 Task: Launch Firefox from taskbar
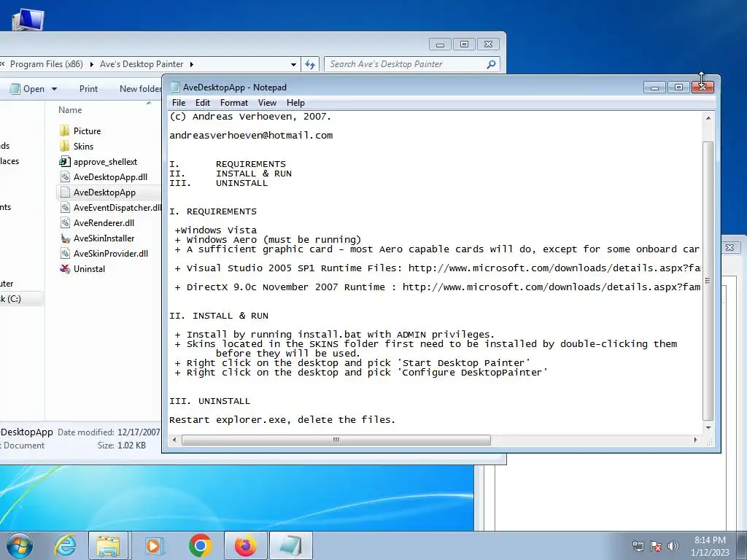click(x=246, y=545)
